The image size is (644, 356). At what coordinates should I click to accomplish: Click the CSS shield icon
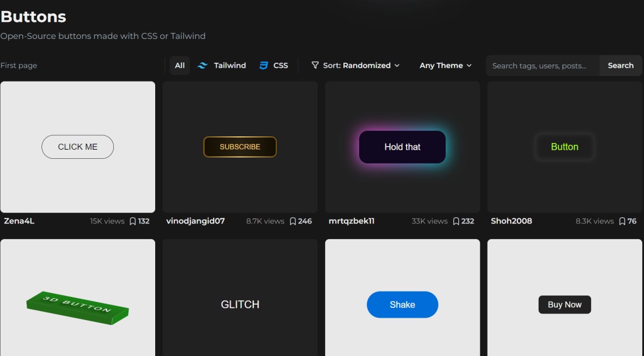(264, 65)
